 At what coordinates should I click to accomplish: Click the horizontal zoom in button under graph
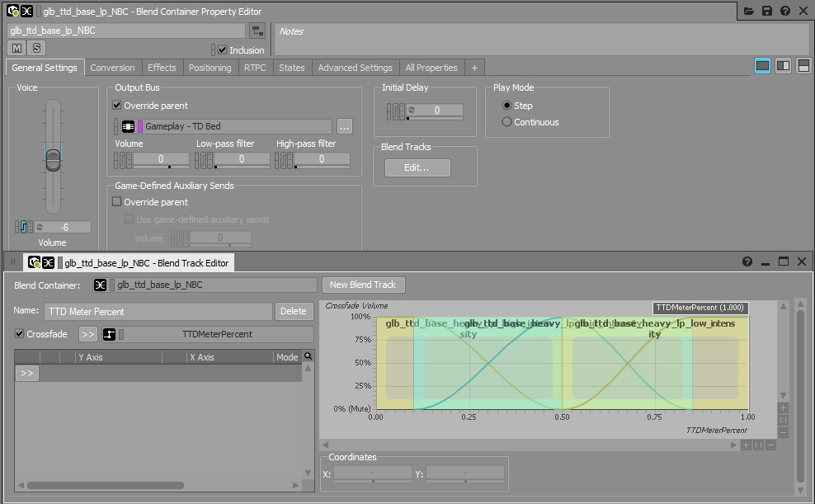746,445
